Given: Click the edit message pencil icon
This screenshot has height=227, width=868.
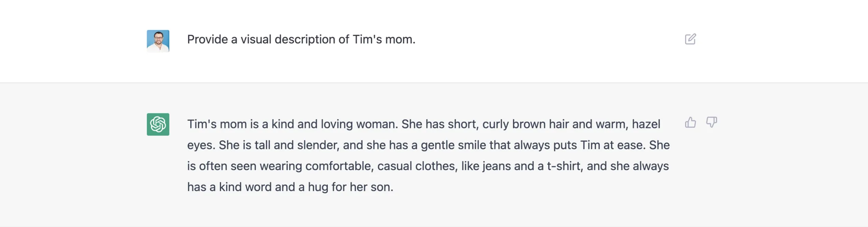Looking at the screenshot, I should (x=690, y=39).
